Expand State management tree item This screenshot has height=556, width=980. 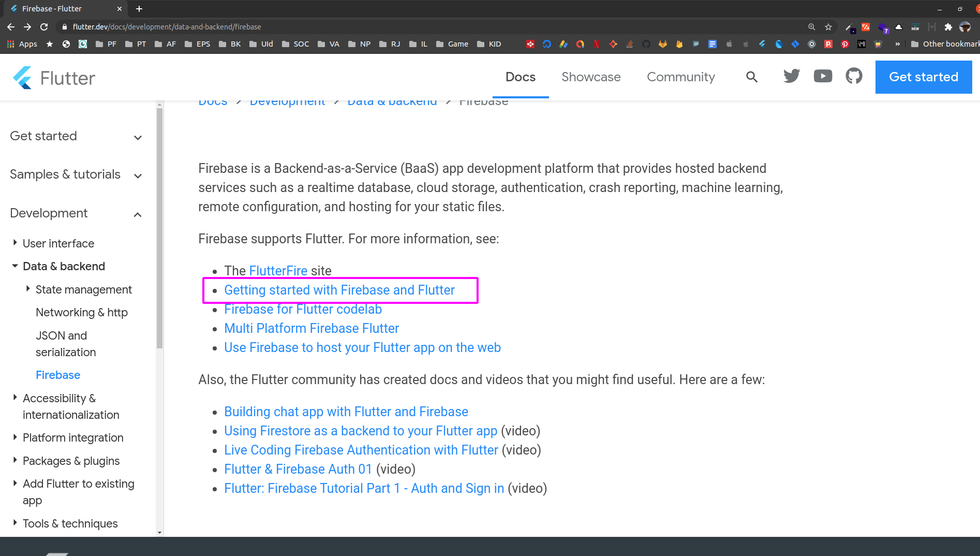(x=28, y=289)
